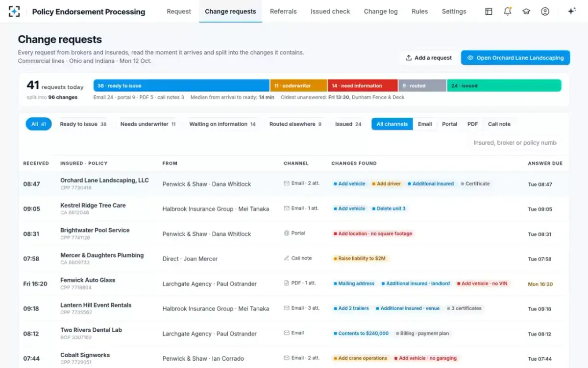The image size is (588, 368).
Task: Click the app logo beside Policy Endorsement Processing
Action: click(x=15, y=11)
